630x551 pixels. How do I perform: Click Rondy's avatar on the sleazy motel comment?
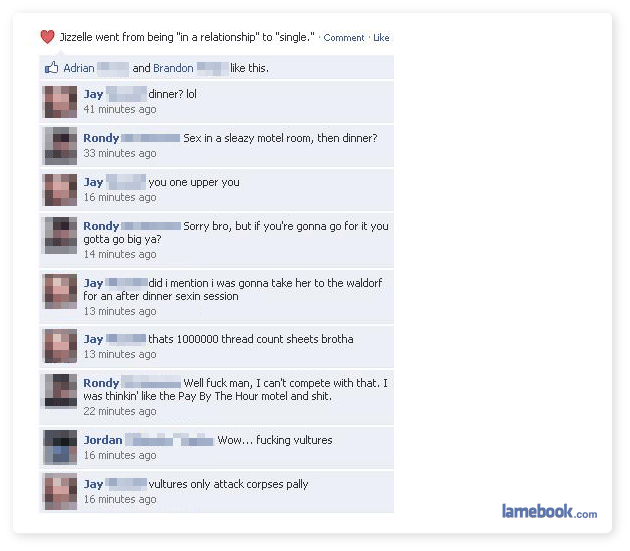[x=60, y=145]
